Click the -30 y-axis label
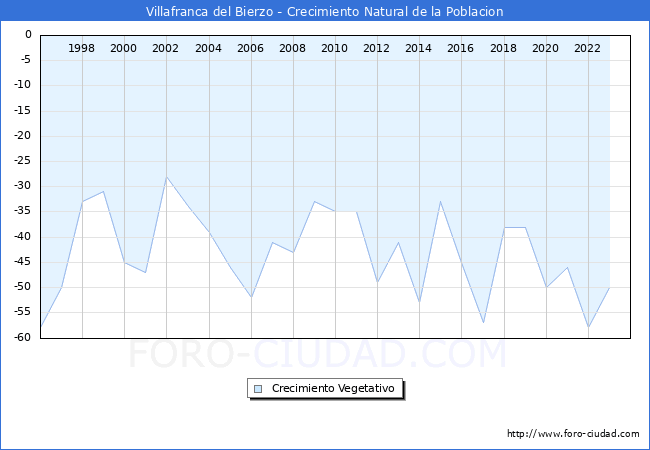Viewport: 650px width, 450px height. coord(22,186)
